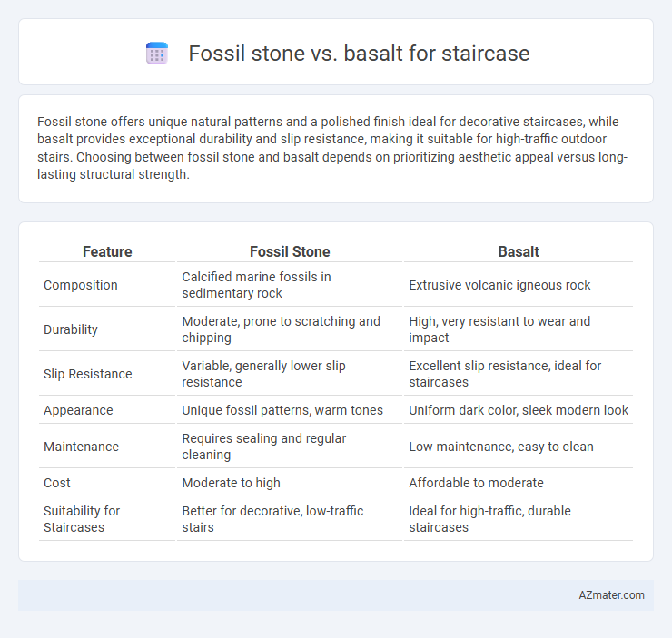672x638 pixels.
Task: Click the 'Maintenance' row label
Action: point(82,447)
